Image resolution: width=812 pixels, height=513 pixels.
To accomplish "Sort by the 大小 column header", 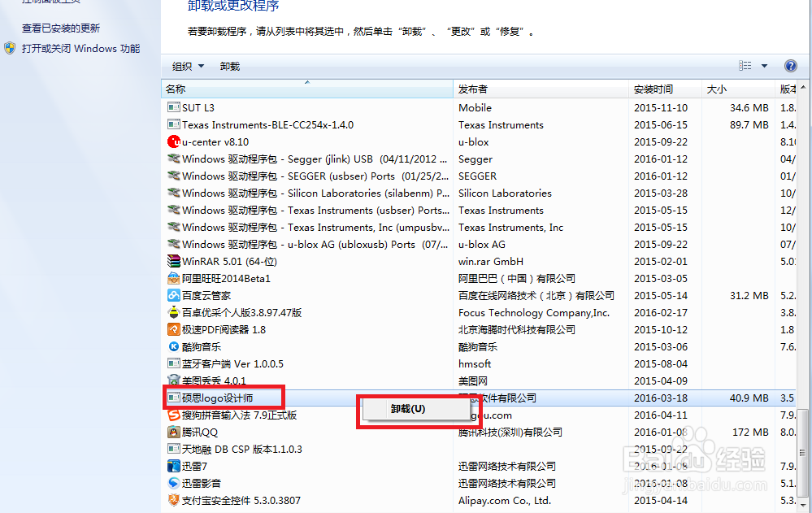I will 739,89.
